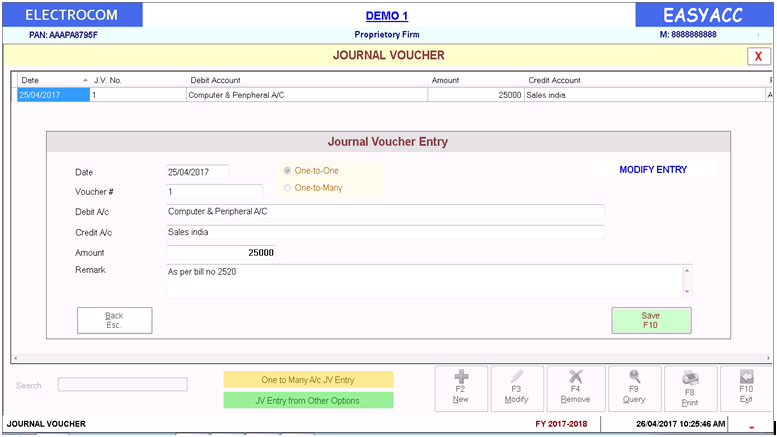Viewport: 777px width, 437px height.
Task: Select the 25/04/2017 row date cell
Action: [x=54, y=95]
